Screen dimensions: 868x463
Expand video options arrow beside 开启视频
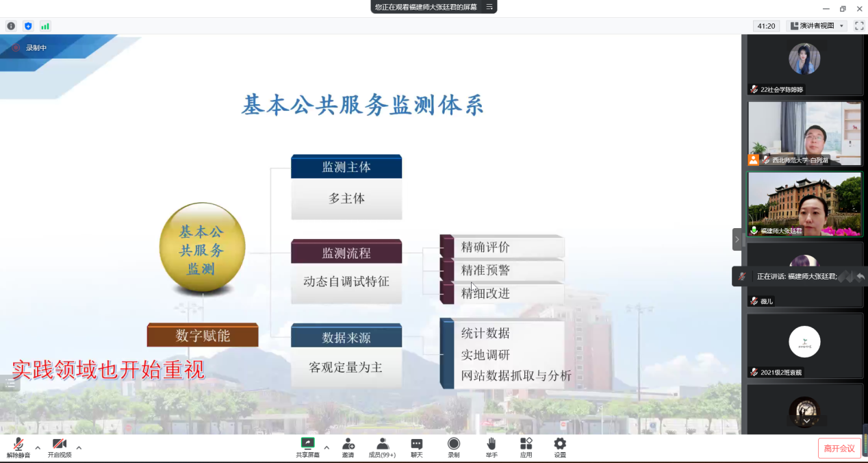[x=79, y=448]
